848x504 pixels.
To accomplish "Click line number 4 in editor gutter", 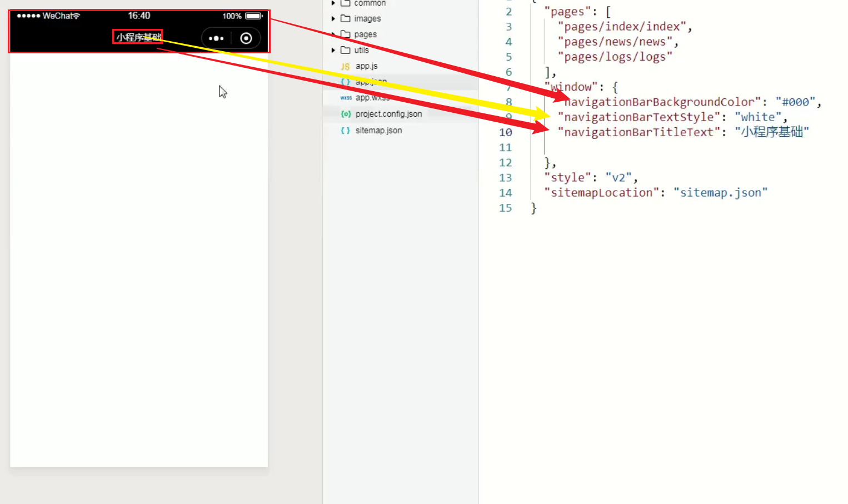I will 508,42.
